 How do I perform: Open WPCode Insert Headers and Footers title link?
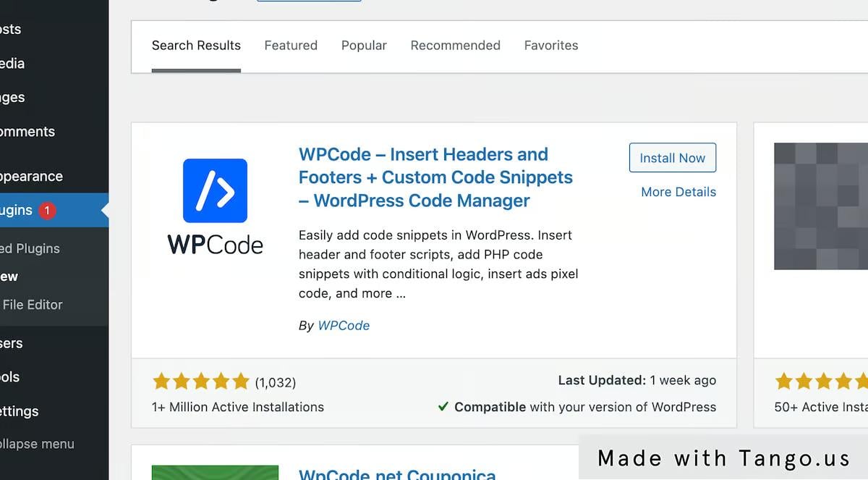coord(435,177)
